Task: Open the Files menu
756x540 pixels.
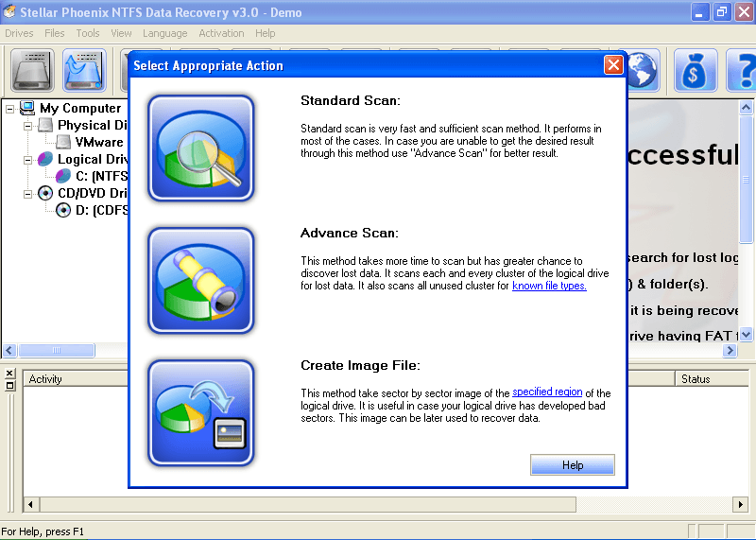Action: pos(55,33)
